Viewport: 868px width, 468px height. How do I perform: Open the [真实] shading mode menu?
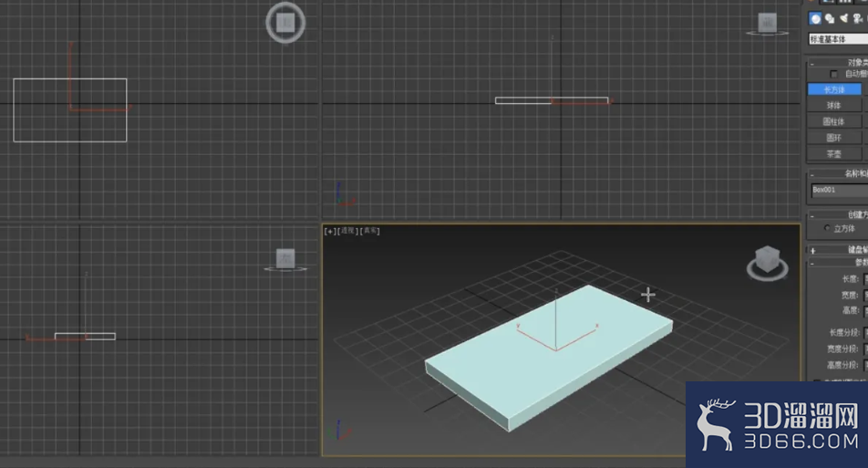coord(370,231)
